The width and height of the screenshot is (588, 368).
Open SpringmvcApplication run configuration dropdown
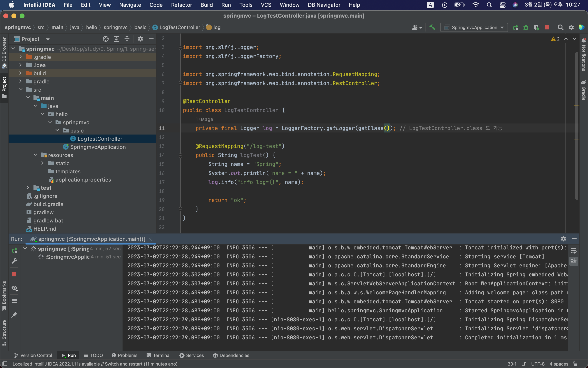coord(474,28)
